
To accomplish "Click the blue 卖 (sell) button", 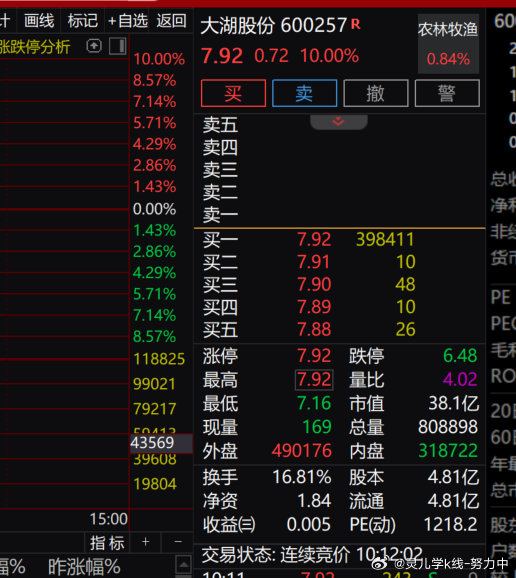I will click(304, 93).
